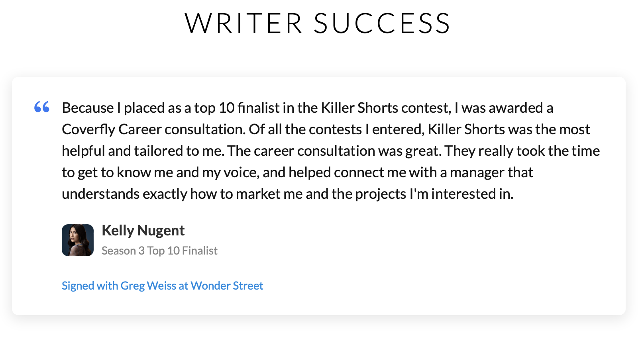Click the words 'career consultation was great'
The image size is (644, 337).
348,151
